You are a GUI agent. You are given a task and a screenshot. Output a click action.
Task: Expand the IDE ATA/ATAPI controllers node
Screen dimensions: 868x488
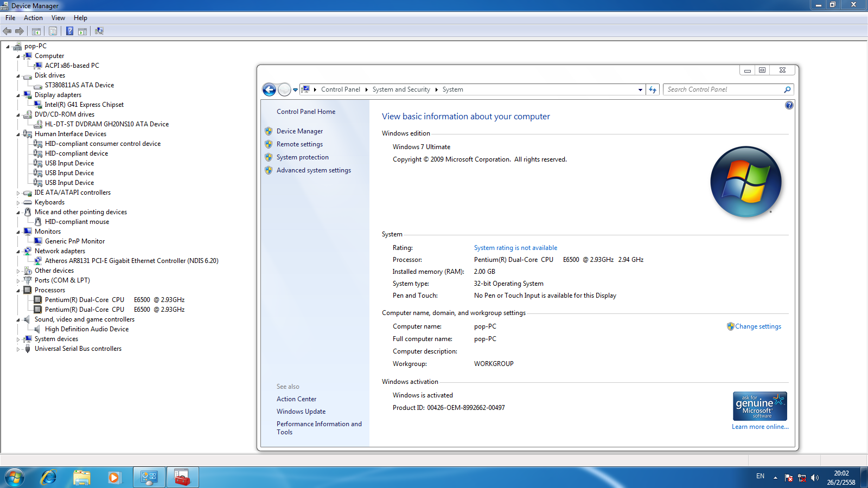coord(18,193)
